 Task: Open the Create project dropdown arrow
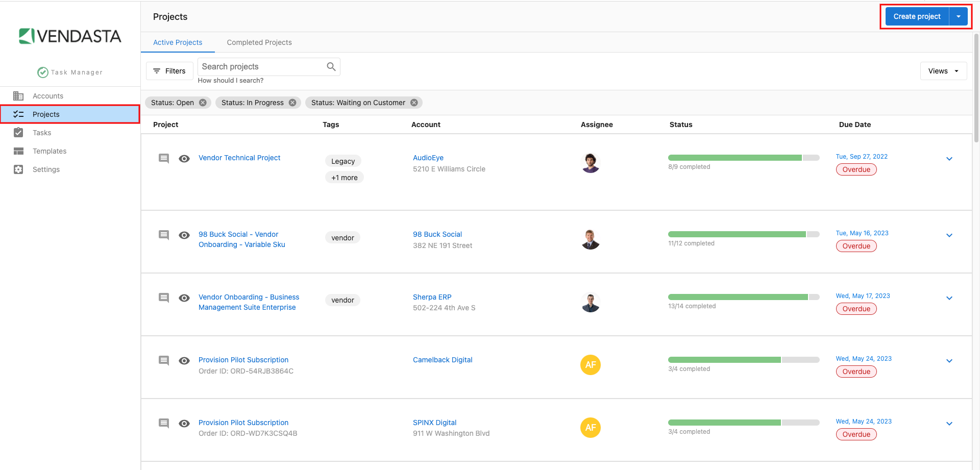click(959, 16)
